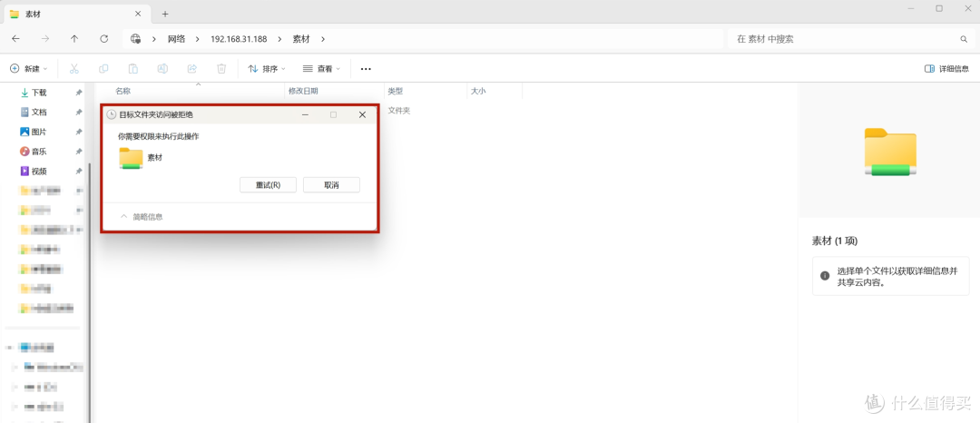Screen dimensions: 980x423
Task: Open a new tab with plus button
Action: point(165,14)
